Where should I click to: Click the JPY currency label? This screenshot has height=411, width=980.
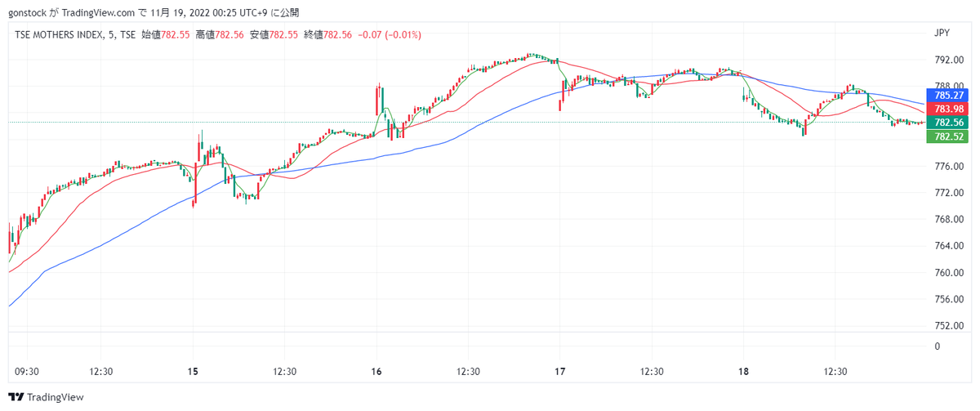click(942, 34)
